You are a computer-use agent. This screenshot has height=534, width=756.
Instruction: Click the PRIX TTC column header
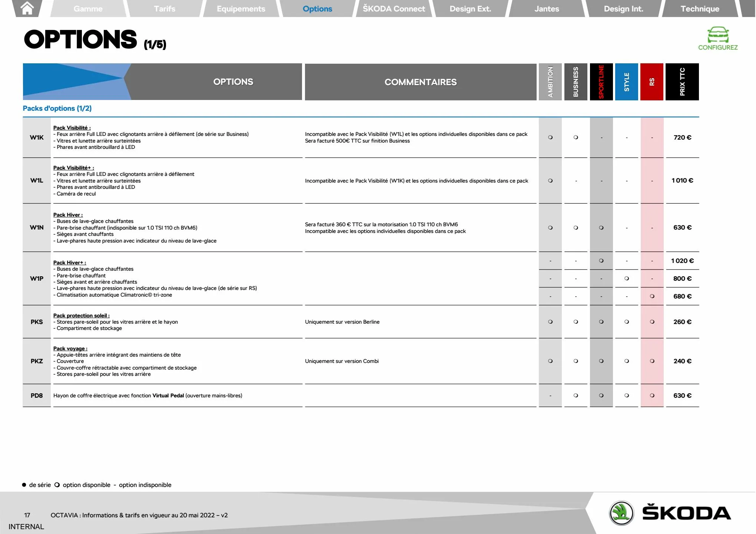click(x=682, y=82)
